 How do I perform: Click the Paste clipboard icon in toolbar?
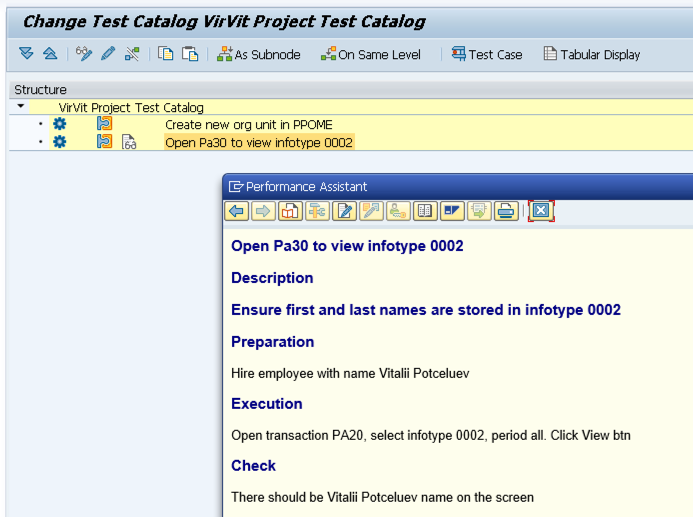coord(190,54)
